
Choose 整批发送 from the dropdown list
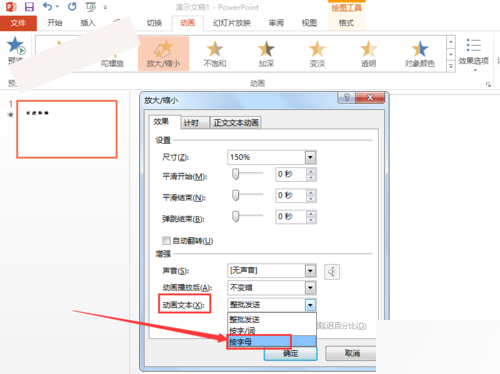click(x=272, y=319)
